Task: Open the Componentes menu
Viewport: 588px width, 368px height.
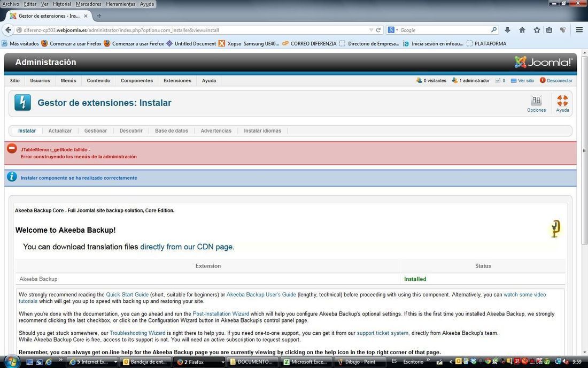Action: [137, 81]
